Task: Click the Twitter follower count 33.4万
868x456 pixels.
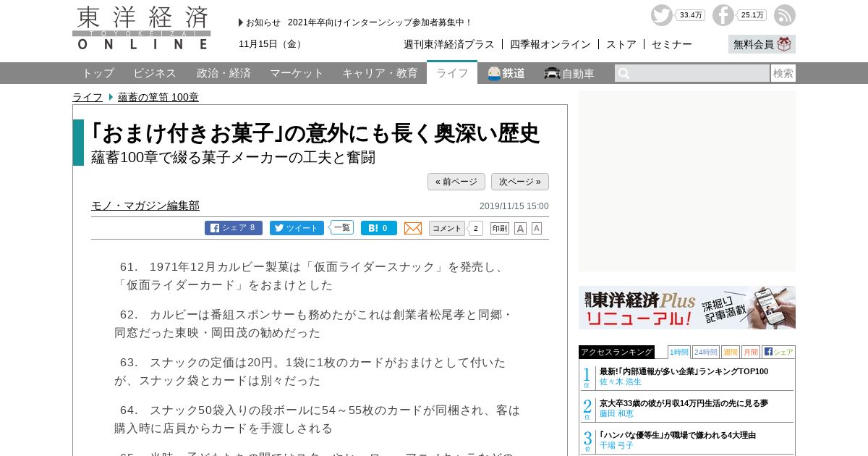Action: tap(692, 15)
